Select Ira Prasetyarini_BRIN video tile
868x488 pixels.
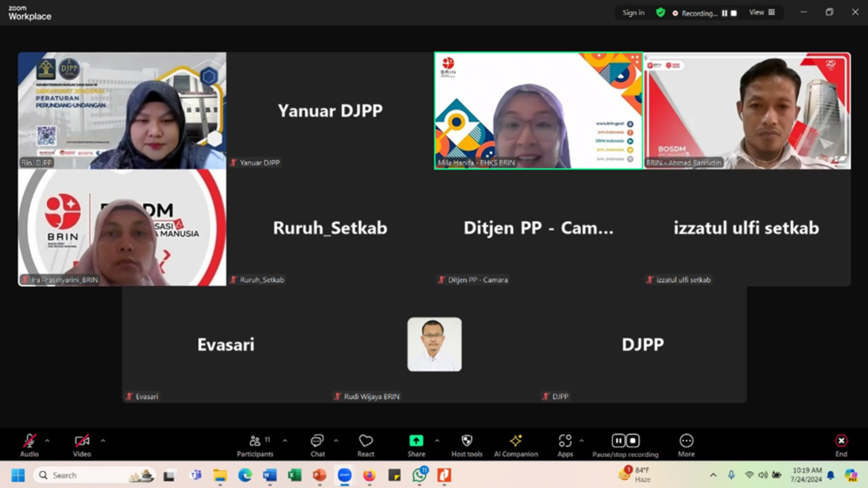[122, 228]
